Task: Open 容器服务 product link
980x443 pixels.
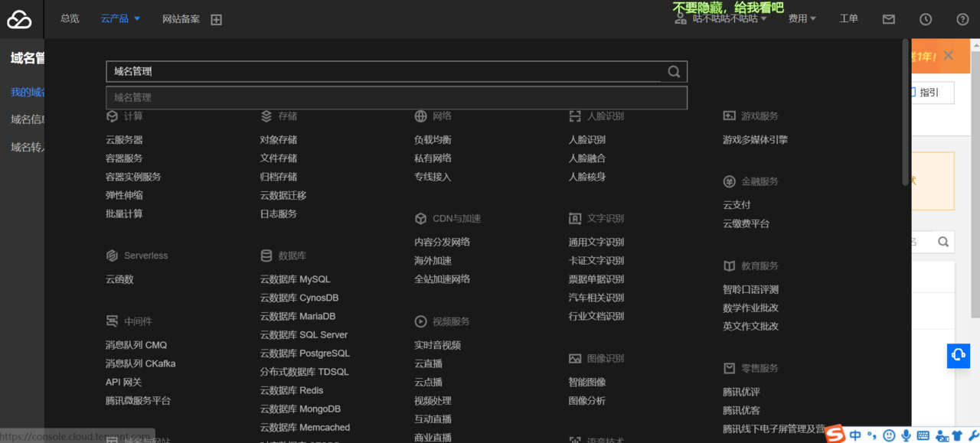Action: [124, 158]
